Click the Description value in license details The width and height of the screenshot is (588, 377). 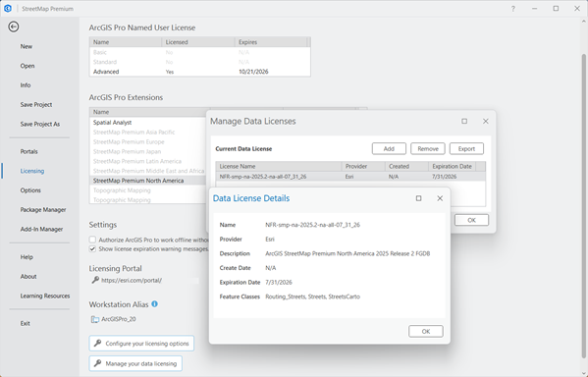click(x=347, y=253)
